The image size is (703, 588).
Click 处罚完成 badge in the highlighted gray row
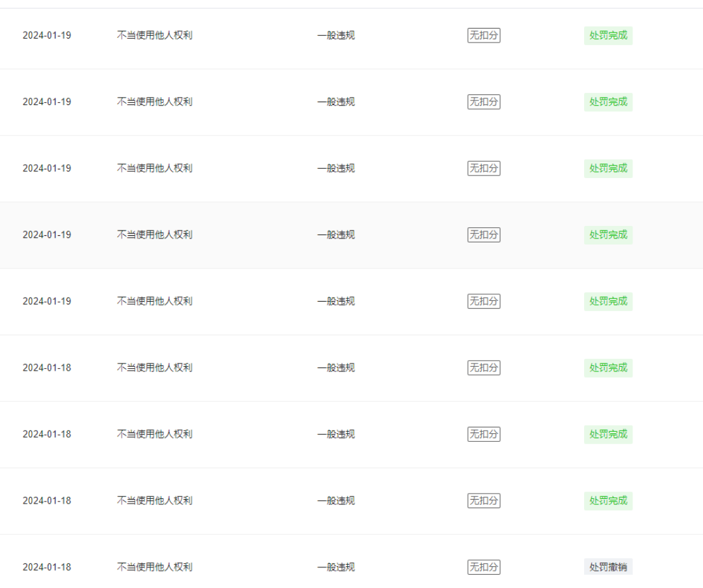(x=608, y=235)
